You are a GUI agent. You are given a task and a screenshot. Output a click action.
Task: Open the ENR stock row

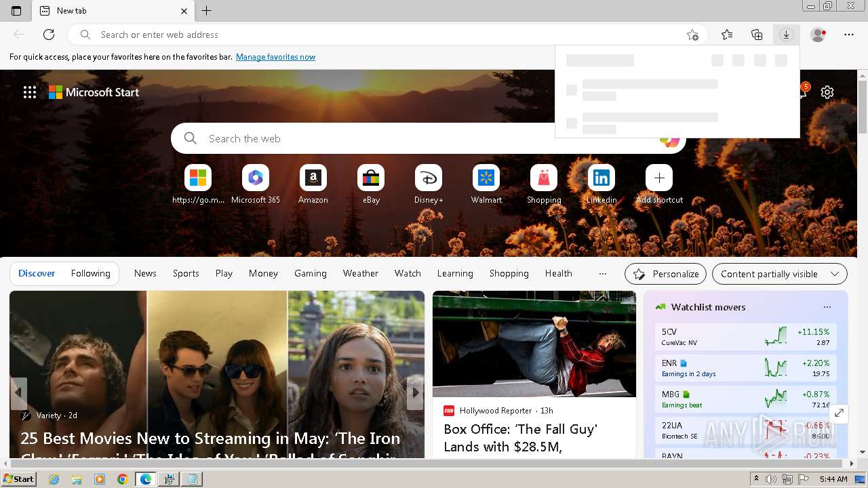click(746, 368)
